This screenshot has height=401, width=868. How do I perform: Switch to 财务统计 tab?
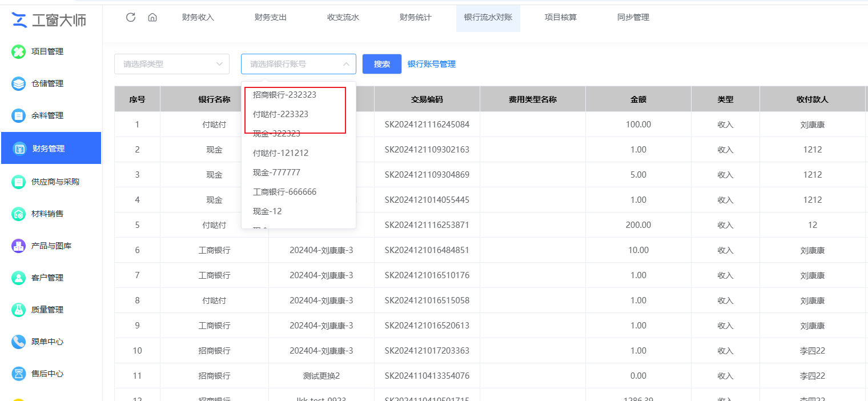tap(416, 17)
